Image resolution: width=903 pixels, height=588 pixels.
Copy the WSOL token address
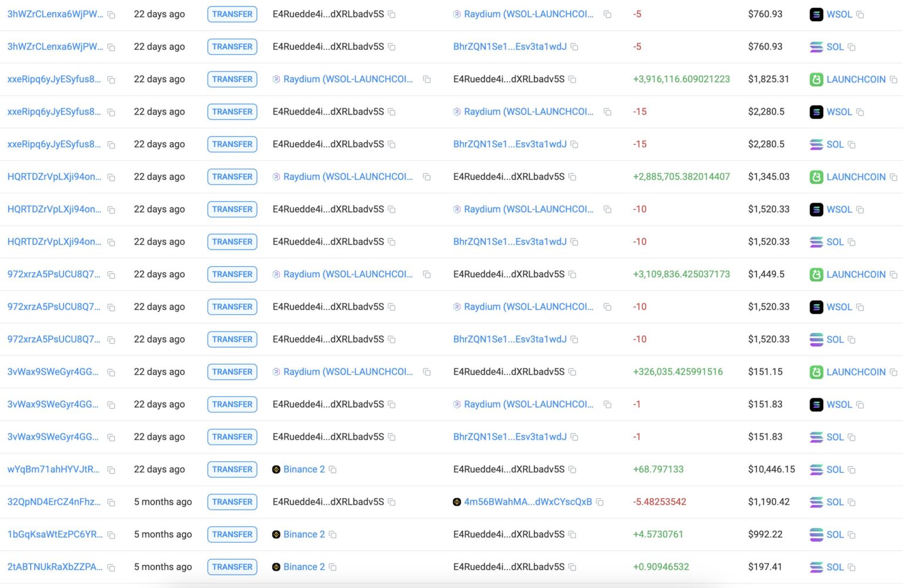point(860,14)
